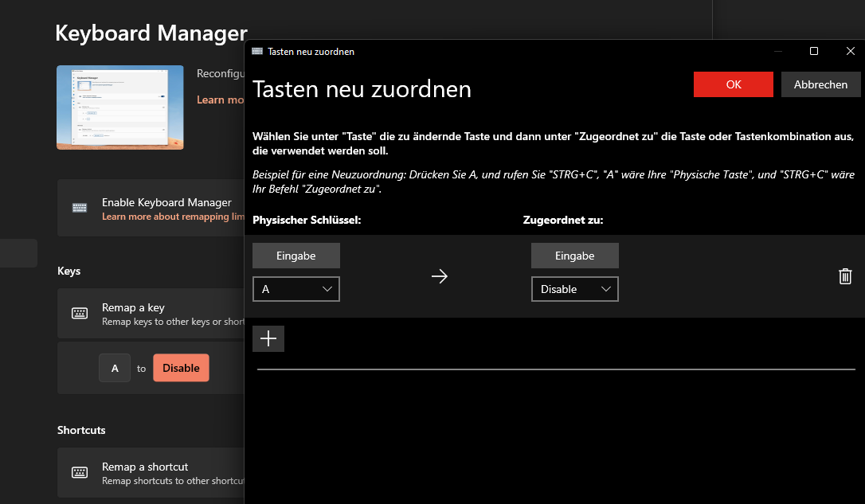The width and height of the screenshot is (865, 504).
Task: Click Eingabe button under Zugeordnet zu
Action: [x=575, y=256]
